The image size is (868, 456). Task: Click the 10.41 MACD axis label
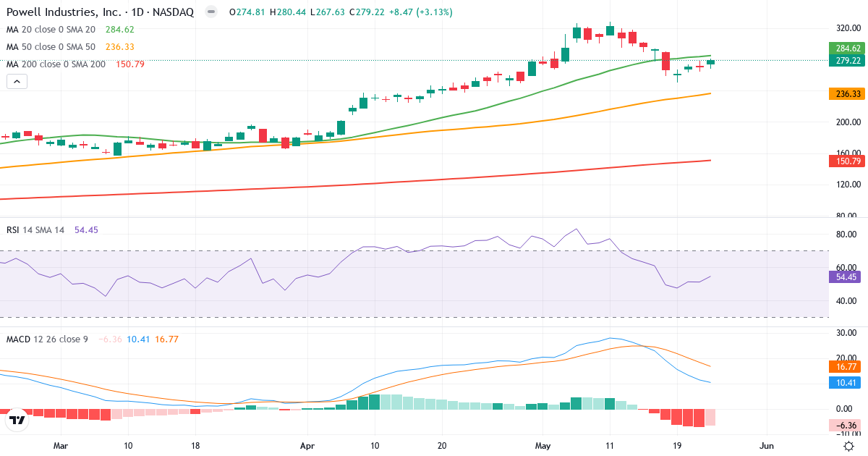coord(846,383)
